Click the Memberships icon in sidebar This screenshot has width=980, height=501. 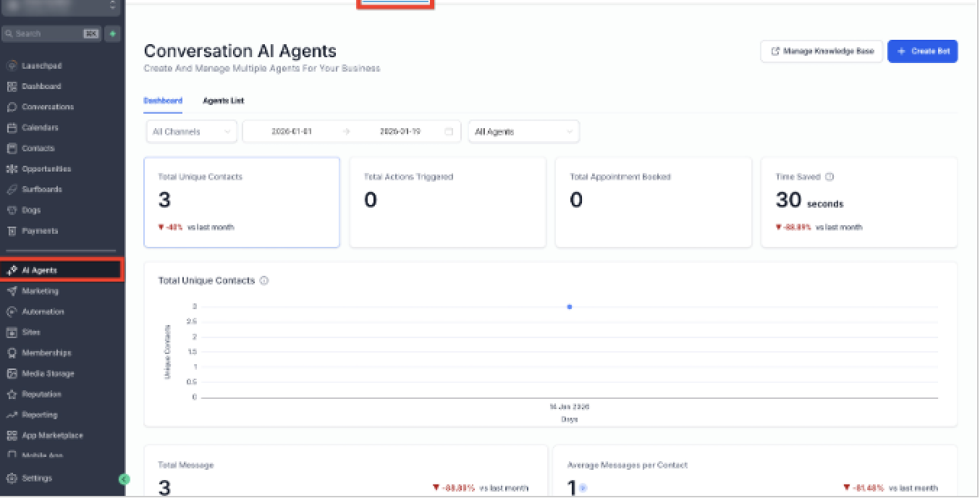pyautogui.click(x=12, y=353)
